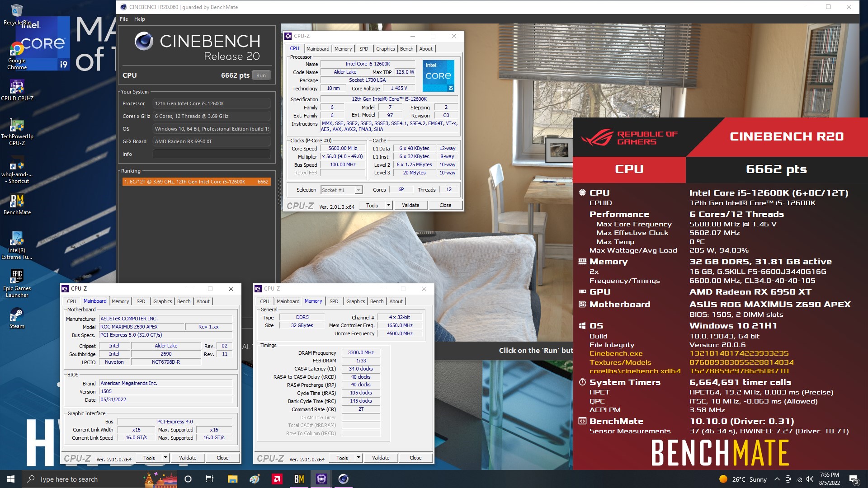The height and width of the screenshot is (488, 868).
Task: Click Close button in the Mainboard CPU-Z window
Action: (x=222, y=458)
